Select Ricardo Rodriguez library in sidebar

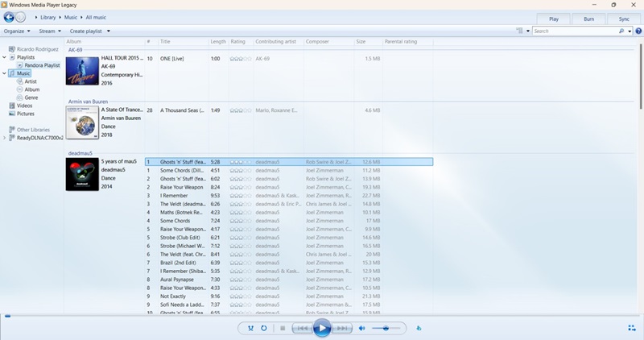pos(37,49)
